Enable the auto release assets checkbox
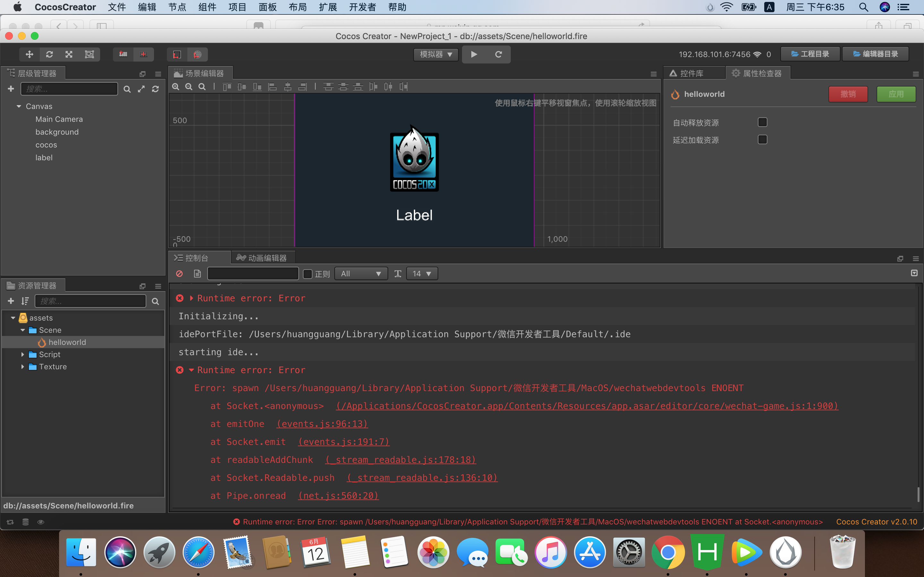Image resolution: width=924 pixels, height=577 pixels. pos(762,122)
